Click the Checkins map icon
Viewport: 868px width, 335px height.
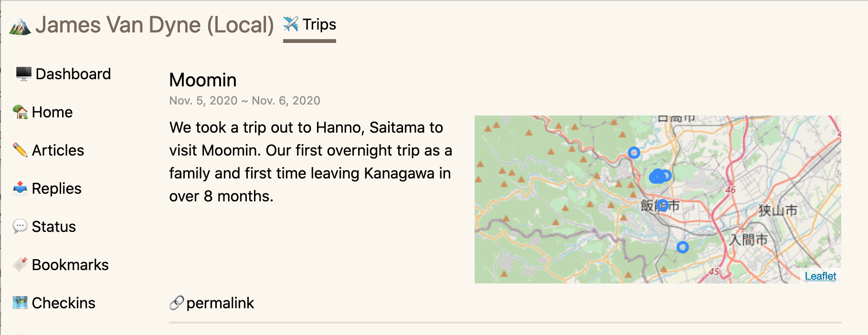pyautogui.click(x=20, y=303)
